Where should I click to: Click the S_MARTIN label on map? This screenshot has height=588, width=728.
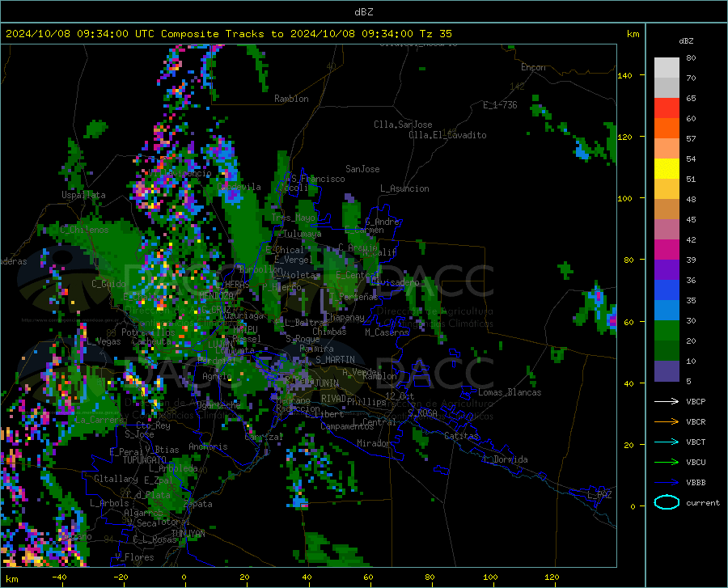335,360
